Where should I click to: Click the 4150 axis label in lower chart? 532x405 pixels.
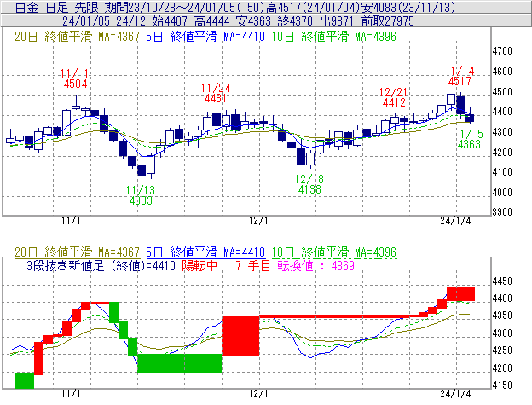[502, 385]
